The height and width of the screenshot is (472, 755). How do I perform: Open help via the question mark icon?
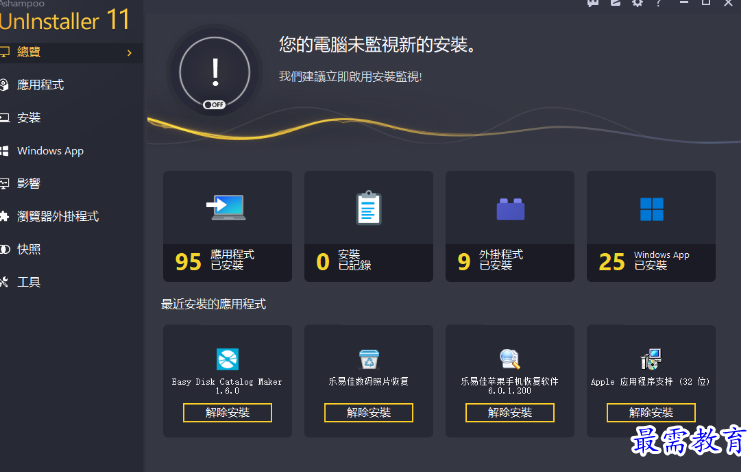658,4
